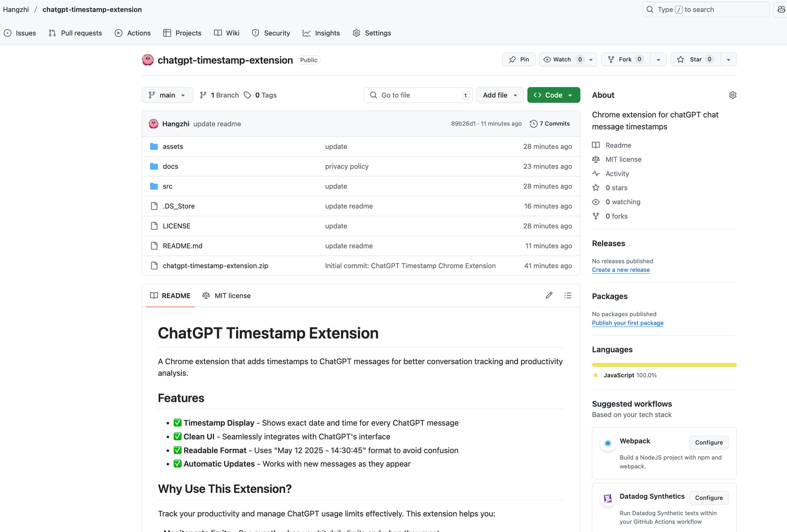This screenshot has height=532, width=787.
Task: Open the Add file dropdown
Action: click(x=500, y=95)
